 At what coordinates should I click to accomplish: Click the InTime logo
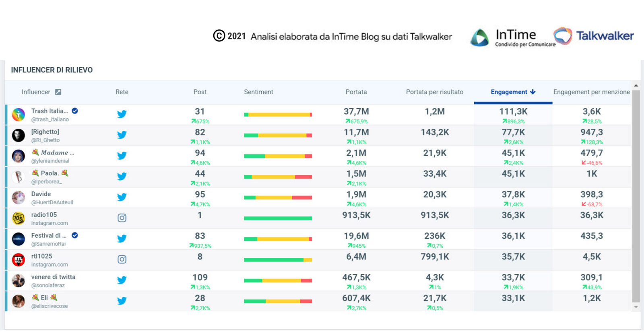pos(513,37)
